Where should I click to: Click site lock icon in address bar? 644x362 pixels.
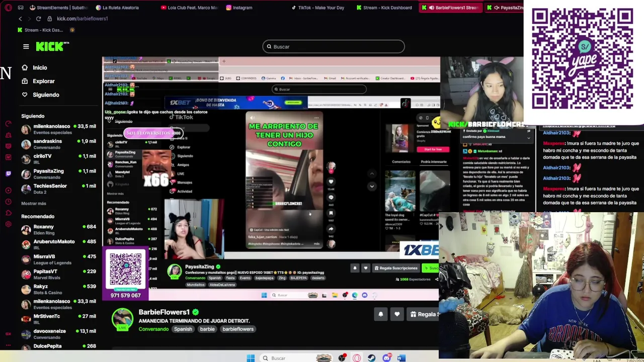tap(49, 19)
